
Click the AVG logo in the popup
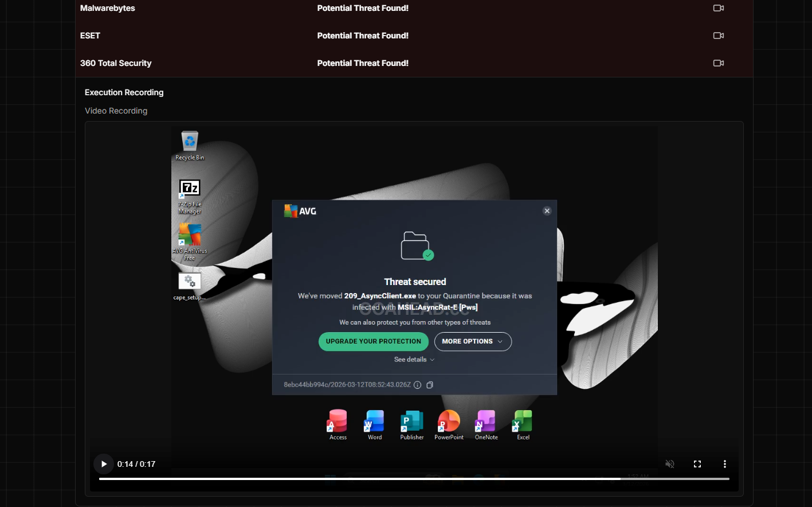pos(300,211)
